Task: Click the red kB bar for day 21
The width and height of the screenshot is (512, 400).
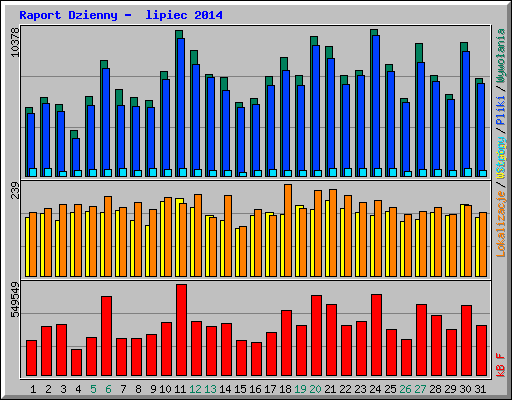Action: [331, 340]
